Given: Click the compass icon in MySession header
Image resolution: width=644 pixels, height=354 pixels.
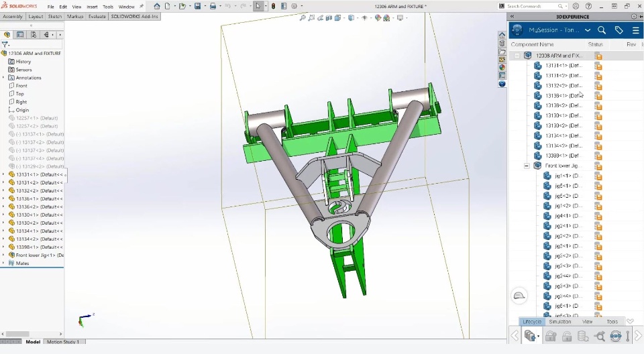Looking at the screenshot, I should coord(517,30).
